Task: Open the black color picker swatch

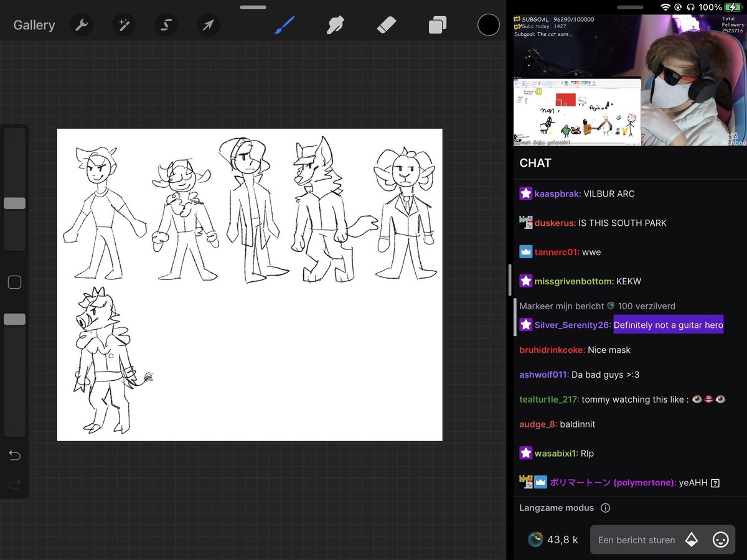Action: (x=489, y=25)
